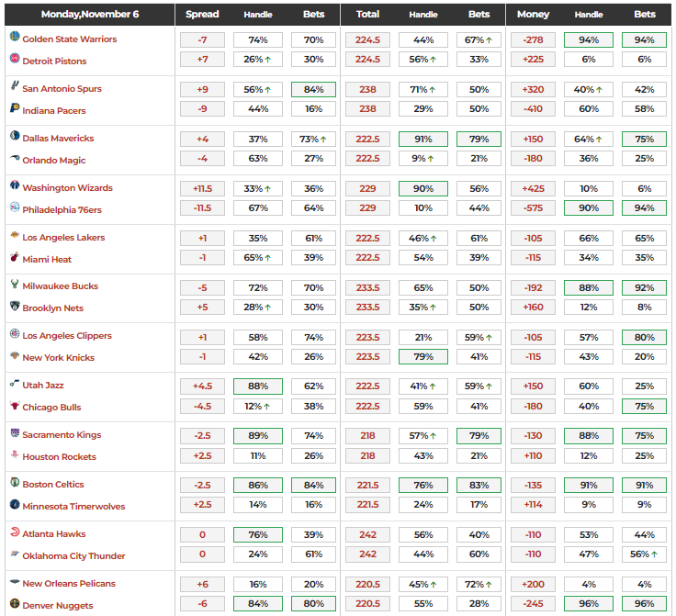676x616 pixels.
Task: Click the Chicago Bulls logo icon
Action: [x=15, y=405]
